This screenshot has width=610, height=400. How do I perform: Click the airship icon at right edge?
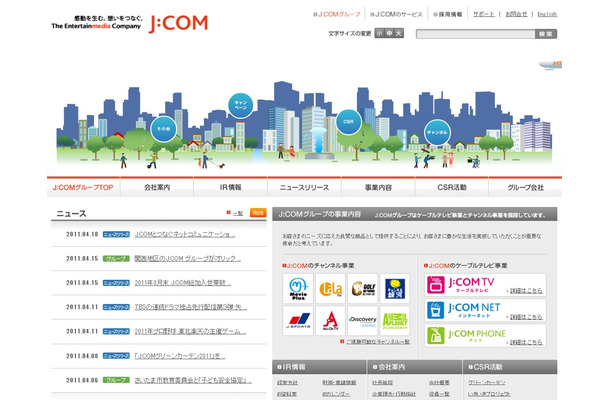tap(551, 65)
